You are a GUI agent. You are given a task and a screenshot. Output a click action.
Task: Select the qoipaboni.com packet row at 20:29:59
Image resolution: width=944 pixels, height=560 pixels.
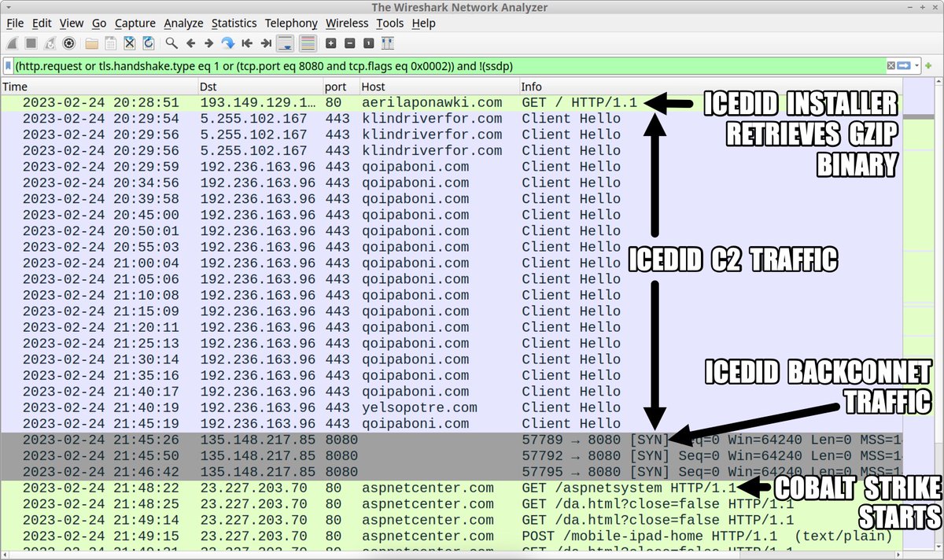pos(315,167)
